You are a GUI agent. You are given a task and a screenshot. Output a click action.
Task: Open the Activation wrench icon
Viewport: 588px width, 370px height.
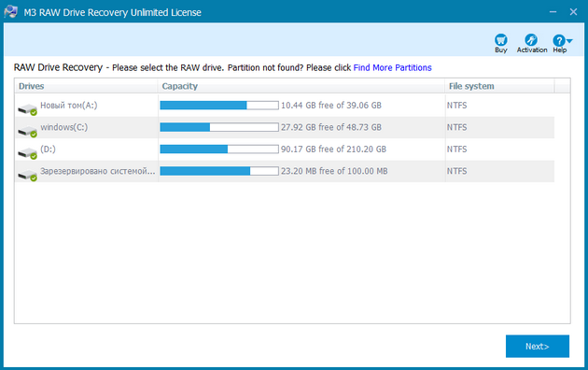pyautogui.click(x=531, y=40)
